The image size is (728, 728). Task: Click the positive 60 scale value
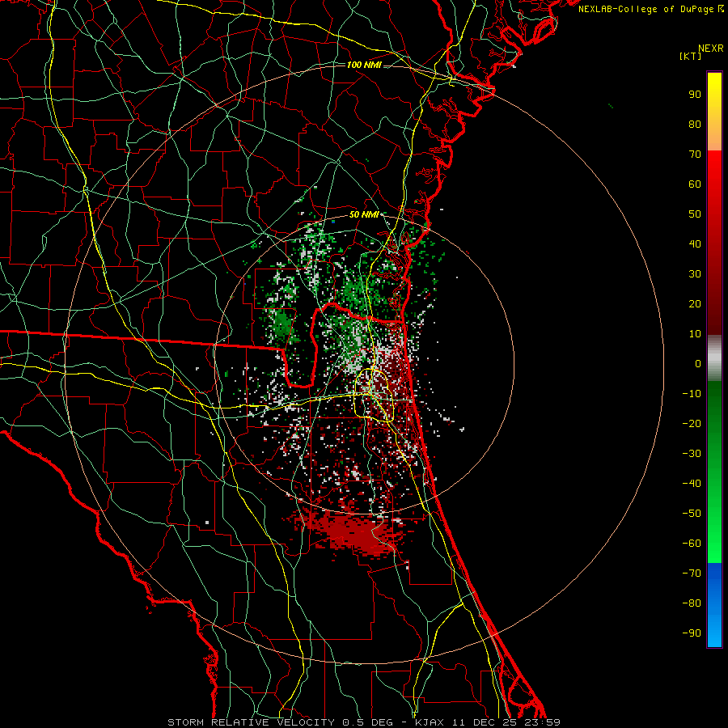[695, 184]
